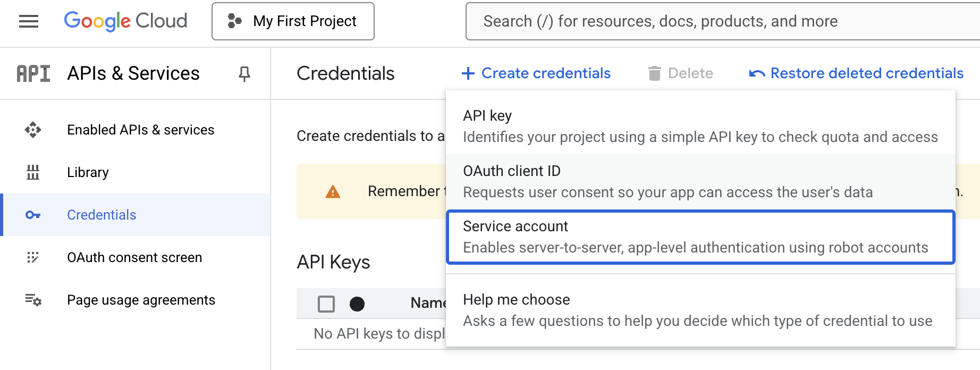The height and width of the screenshot is (370, 980).
Task: Click the Enabled APIs & services icon
Action: 33,130
